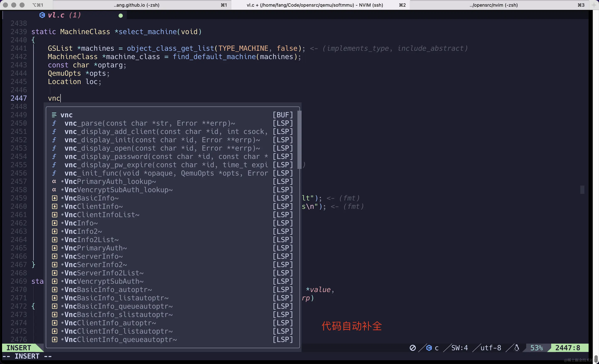Click the struct icon beside VncBasicInfo~ entry
599x364 pixels.
(x=54, y=198)
